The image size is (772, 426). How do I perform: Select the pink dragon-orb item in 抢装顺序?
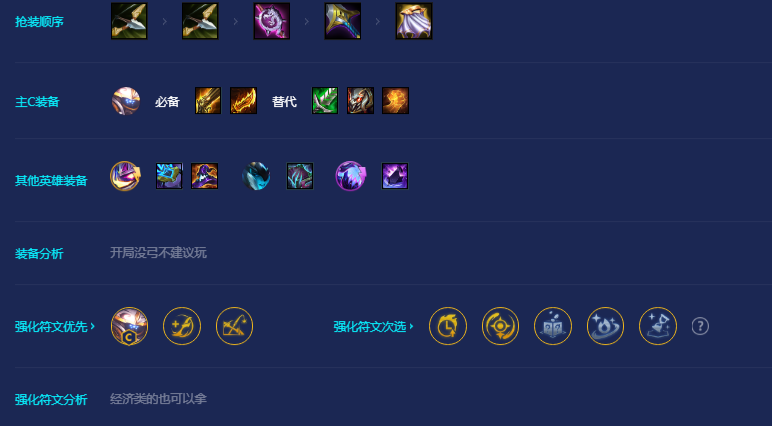[272, 21]
